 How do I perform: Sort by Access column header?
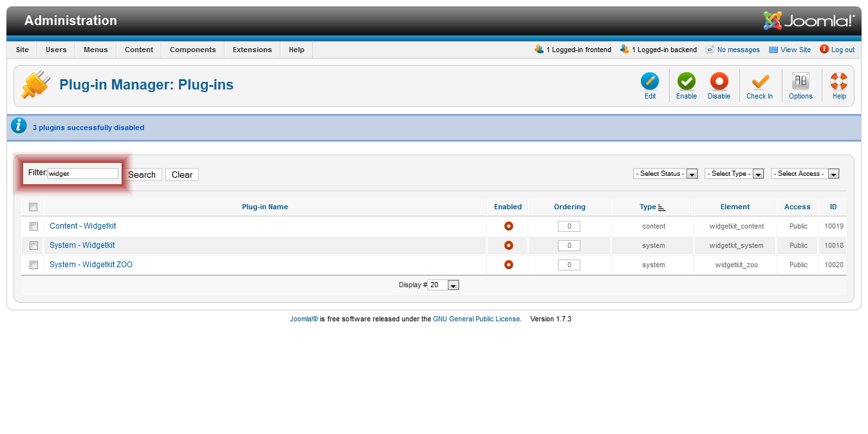tap(797, 207)
